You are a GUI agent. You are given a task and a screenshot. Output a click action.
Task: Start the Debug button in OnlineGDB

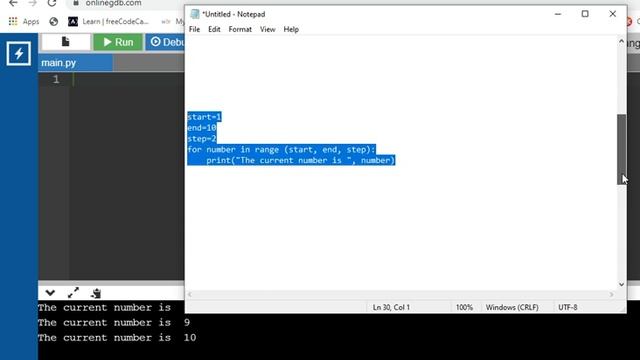point(166,42)
